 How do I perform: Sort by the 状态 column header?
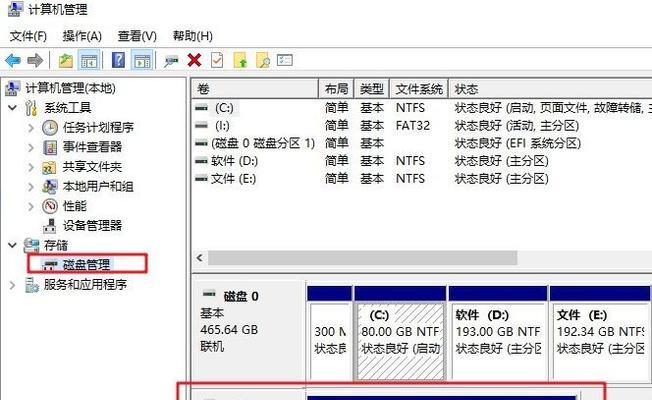click(x=550, y=89)
